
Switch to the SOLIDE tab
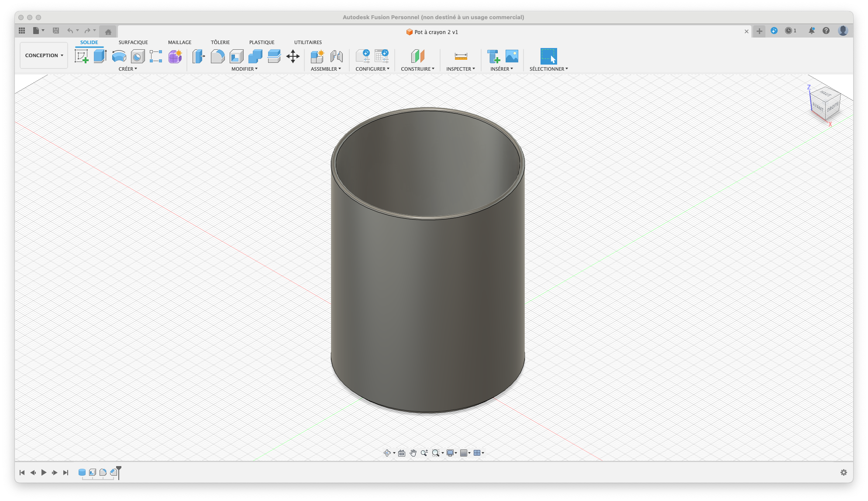pyautogui.click(x=89, y=42)
